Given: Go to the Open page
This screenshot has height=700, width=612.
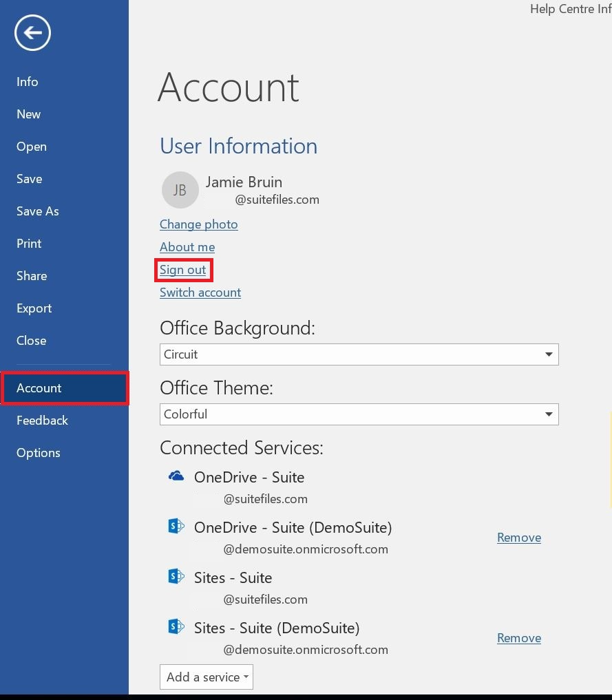Looking at the screenshot, I should [31, 147].
